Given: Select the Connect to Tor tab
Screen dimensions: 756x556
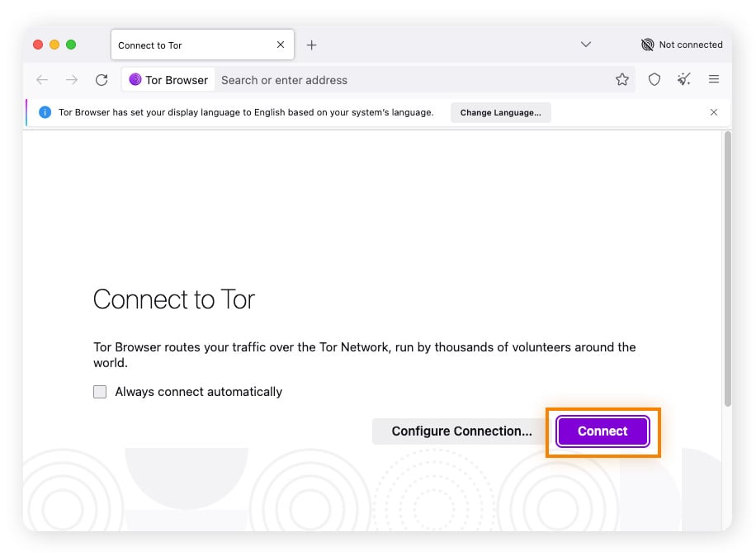Looking at the screenshot, I should point(202,45).
